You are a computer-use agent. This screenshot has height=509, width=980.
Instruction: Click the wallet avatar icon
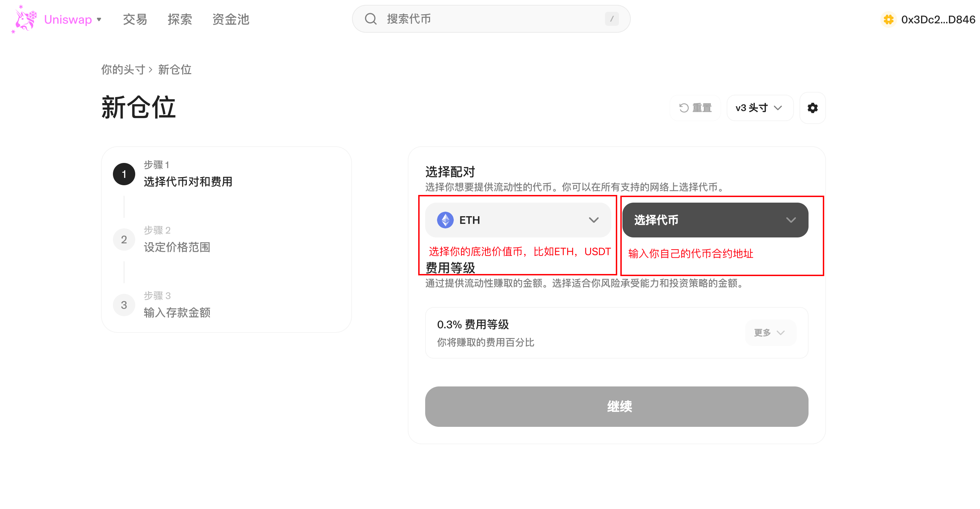(888, 19)
